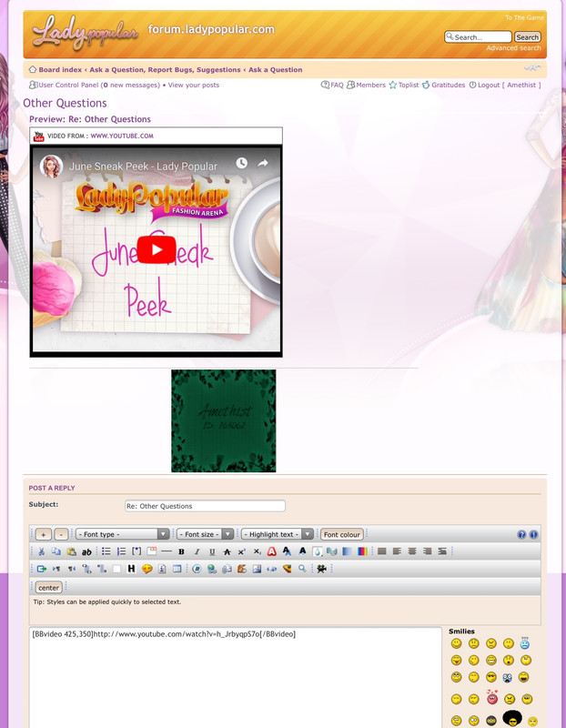Click the Search button in header
The image size is (566, 728).
coord(528,37)
